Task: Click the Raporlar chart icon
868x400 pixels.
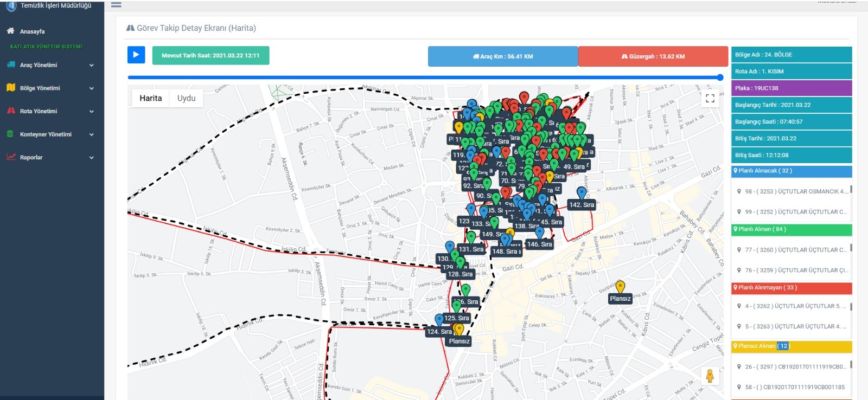Action: [11, 157]
